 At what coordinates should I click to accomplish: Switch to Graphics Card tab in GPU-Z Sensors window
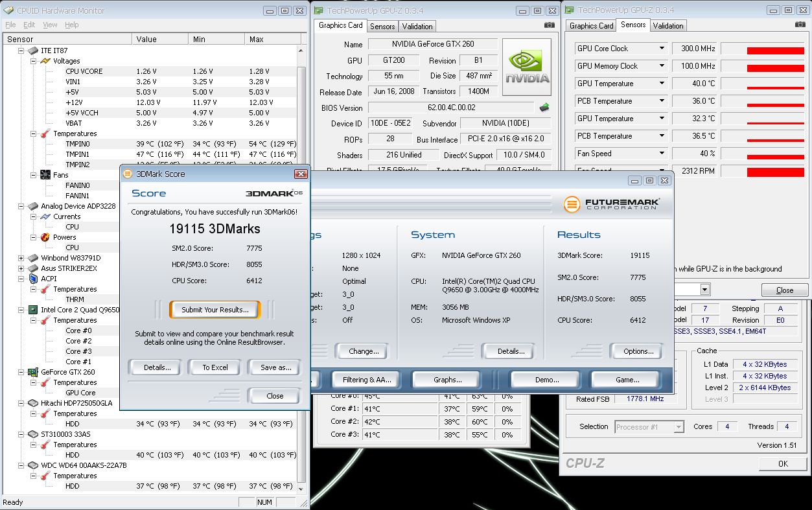pos(591,26)
